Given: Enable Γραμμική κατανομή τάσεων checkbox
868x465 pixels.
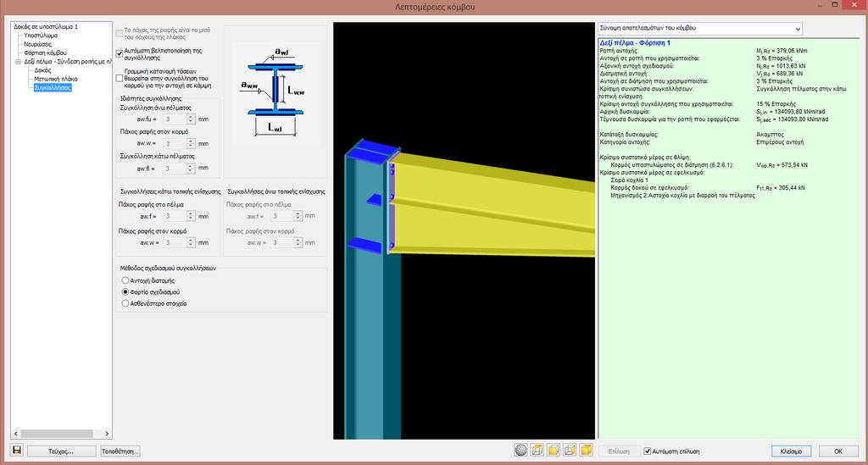Looking at the screenshot, I should [x=119, y=78].
